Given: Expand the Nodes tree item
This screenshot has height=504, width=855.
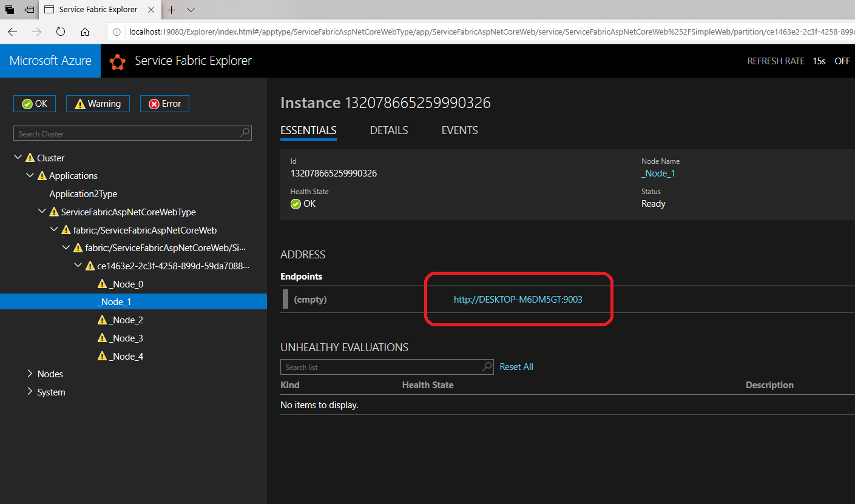Looking at the screenshot, I should [x=30, y=374].
